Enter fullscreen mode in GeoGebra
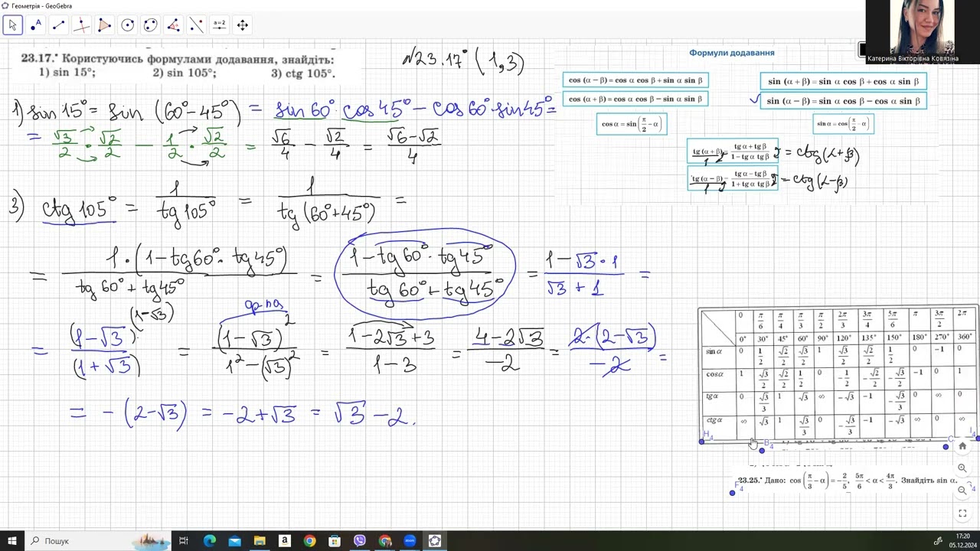 pyautogui.click(x=962, y=512)
